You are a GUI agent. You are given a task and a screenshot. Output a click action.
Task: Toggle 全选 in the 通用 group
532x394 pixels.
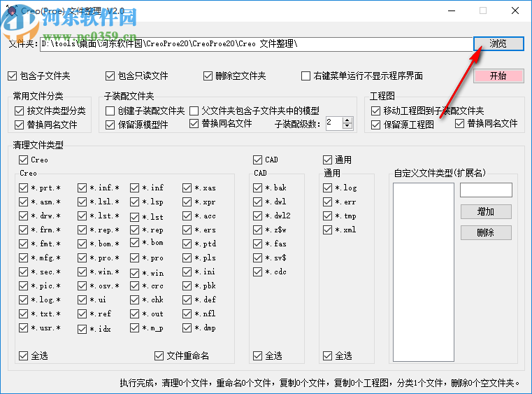click(327, 356)
